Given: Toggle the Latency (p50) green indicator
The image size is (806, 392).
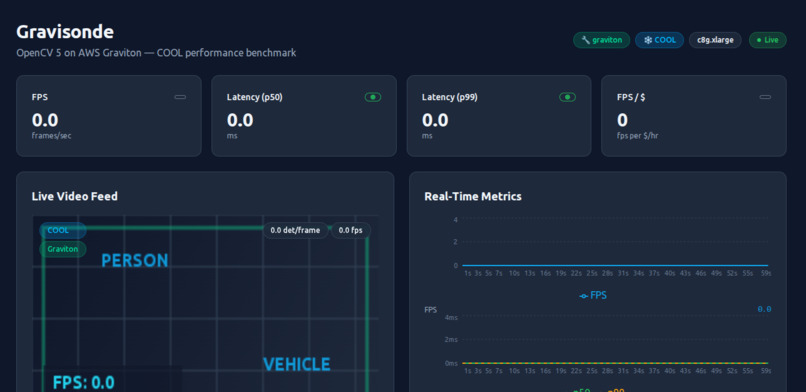Looking at the screenshot, I should click(373, 97).
